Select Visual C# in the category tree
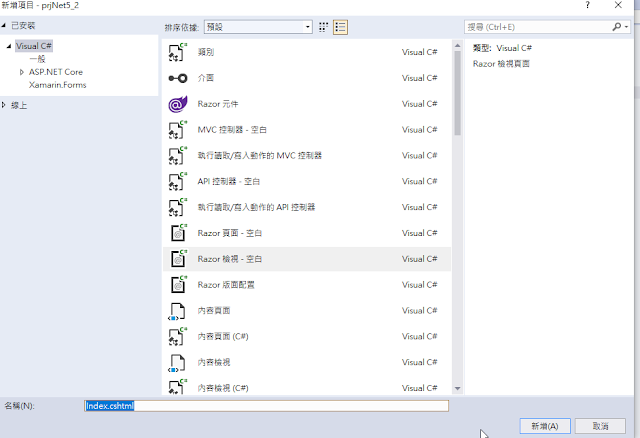This screenshot has width=640, height=438. point(34,46)
